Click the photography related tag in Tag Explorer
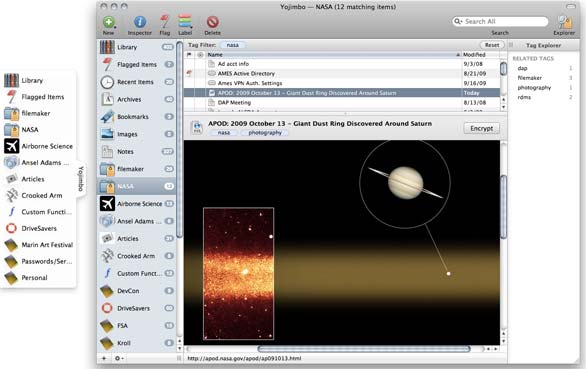 pos(534,87)
